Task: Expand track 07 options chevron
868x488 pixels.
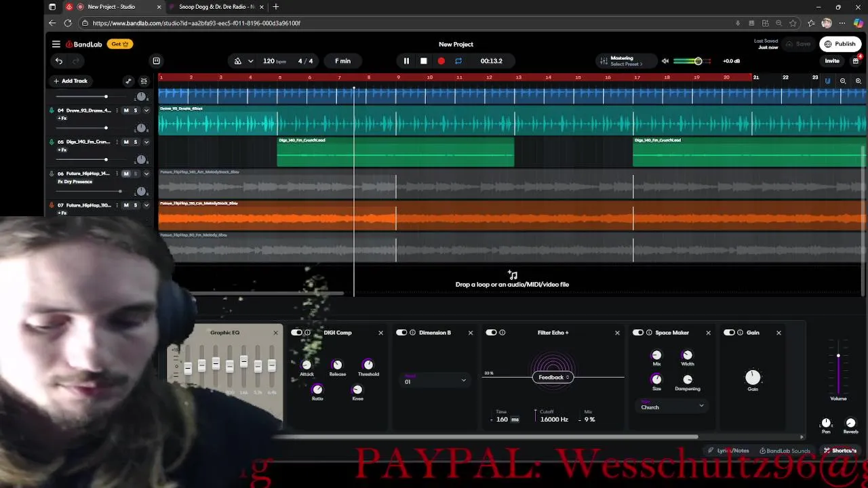Action: [146, 205]
